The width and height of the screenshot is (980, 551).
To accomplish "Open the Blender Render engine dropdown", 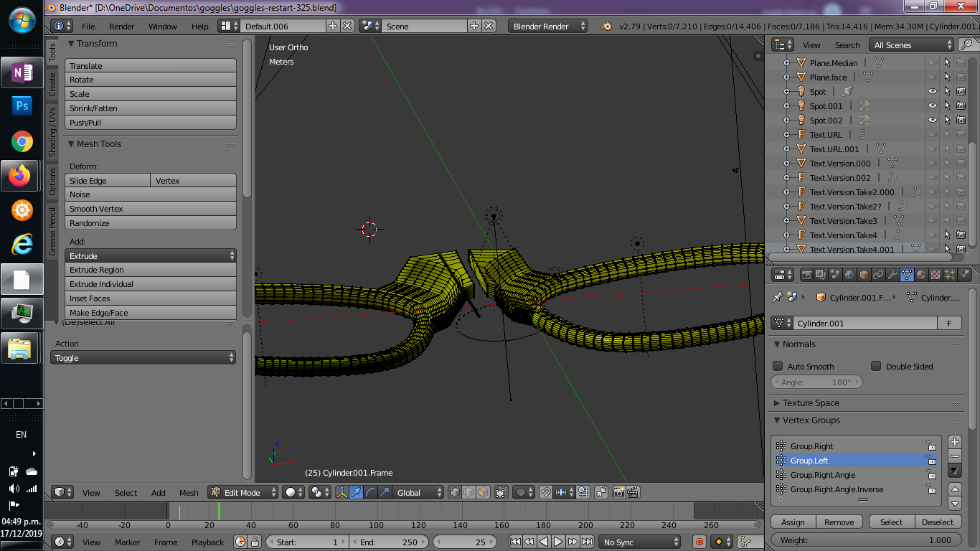I will point(548,26).
